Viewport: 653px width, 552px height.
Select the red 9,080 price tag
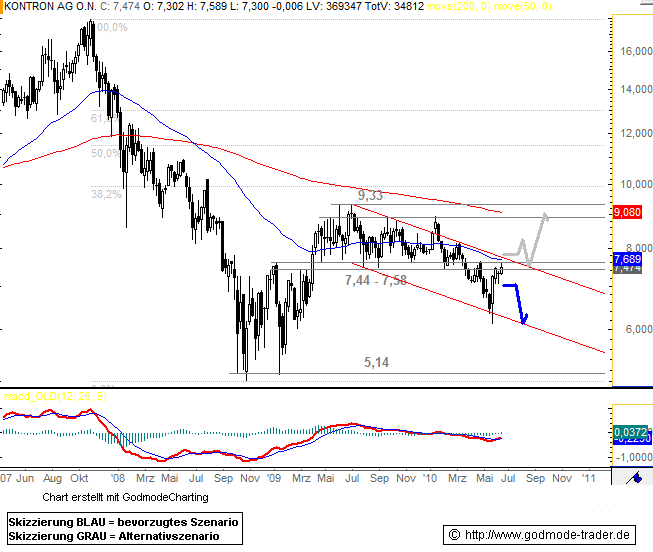(x=626, y=213)
